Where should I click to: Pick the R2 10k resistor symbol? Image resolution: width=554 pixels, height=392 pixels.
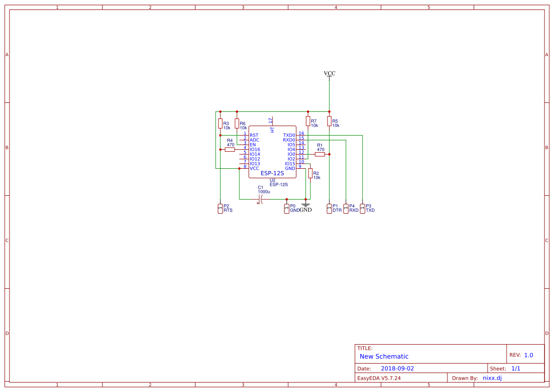pos(310,173)
